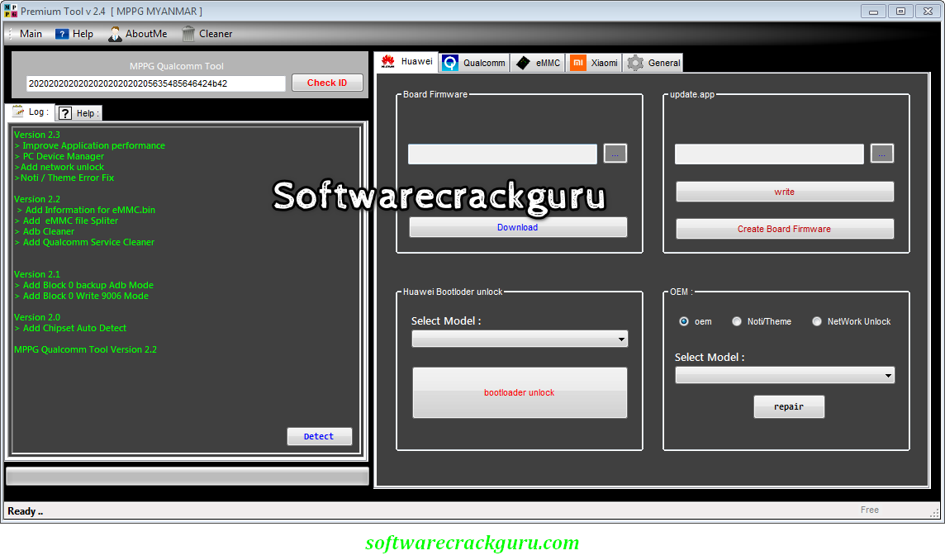Image resolution: width=945 pixels, height=560 pixels.
Task: Open the Xiaomi tab
Action: [594, 62]
